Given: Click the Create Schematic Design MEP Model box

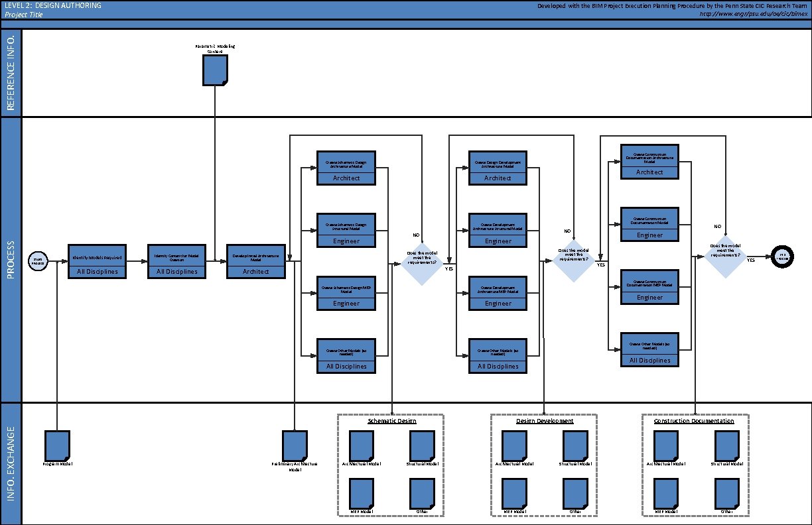Looking at the screenshot, I should point(346,294).
